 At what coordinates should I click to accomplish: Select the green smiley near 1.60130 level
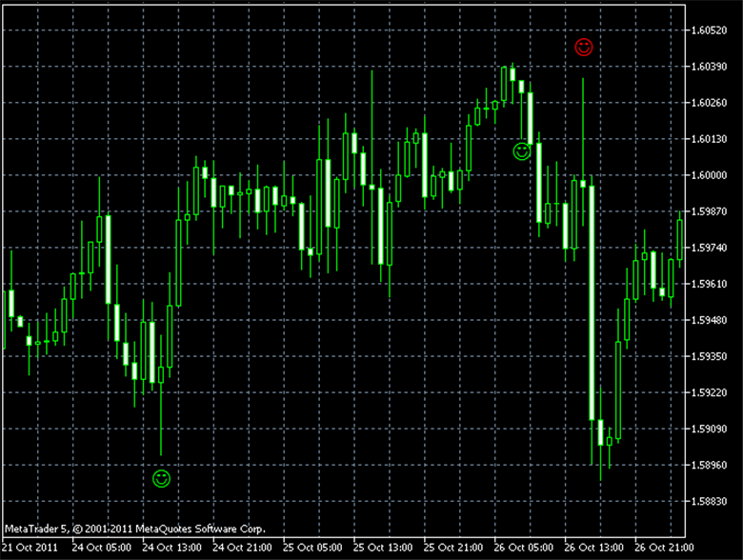(522, 151)
